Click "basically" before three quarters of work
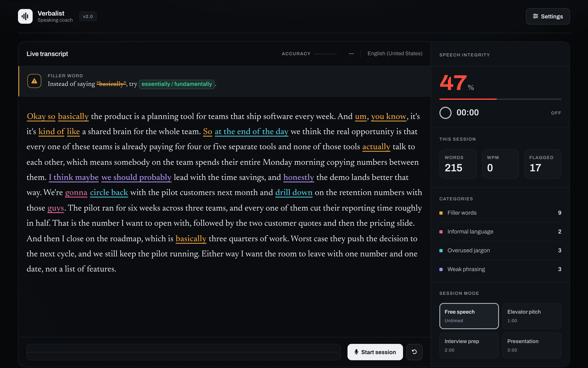Viewport: 588px width, 368px height. pyautogui.click(x=191, y=239)
